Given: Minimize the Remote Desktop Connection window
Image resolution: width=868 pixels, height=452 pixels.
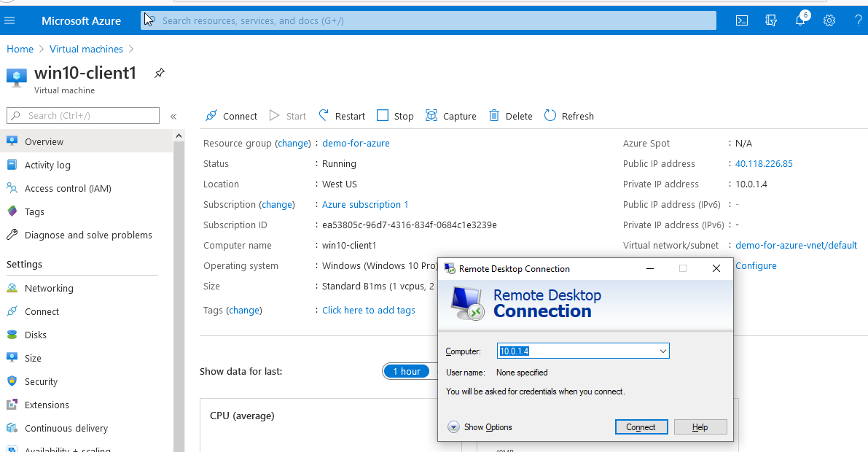Looking at the screenshot, I should pos(650,269).
